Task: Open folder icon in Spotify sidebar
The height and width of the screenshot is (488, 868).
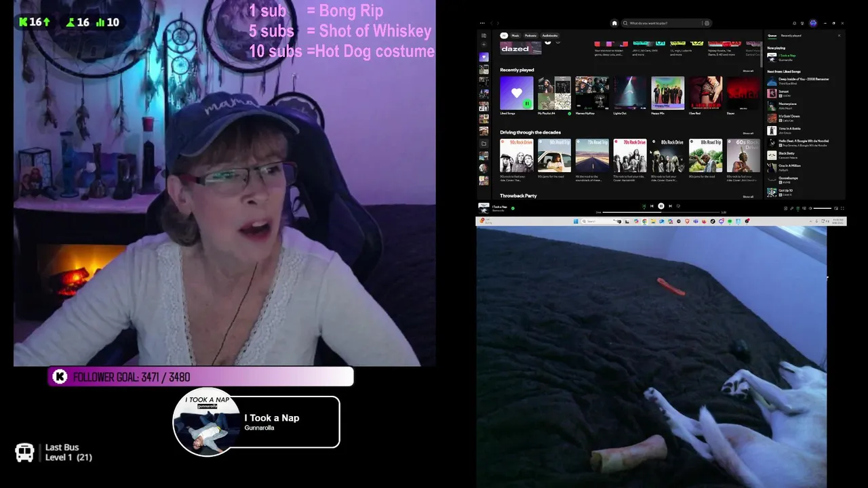Action: [x=484, y=144]
